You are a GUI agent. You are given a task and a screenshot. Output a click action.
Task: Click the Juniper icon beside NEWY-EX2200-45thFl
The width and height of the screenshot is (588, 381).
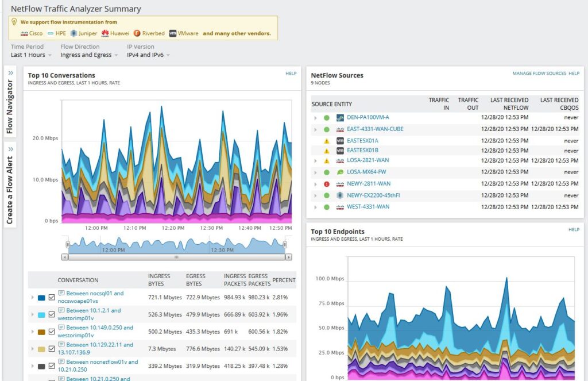[x=340, y=195]
